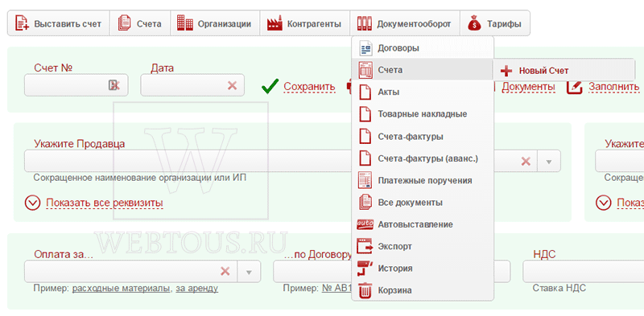Click the Договоры document icon in menu
The width and height of the screenshot is (644, 316).
[365, 48]
